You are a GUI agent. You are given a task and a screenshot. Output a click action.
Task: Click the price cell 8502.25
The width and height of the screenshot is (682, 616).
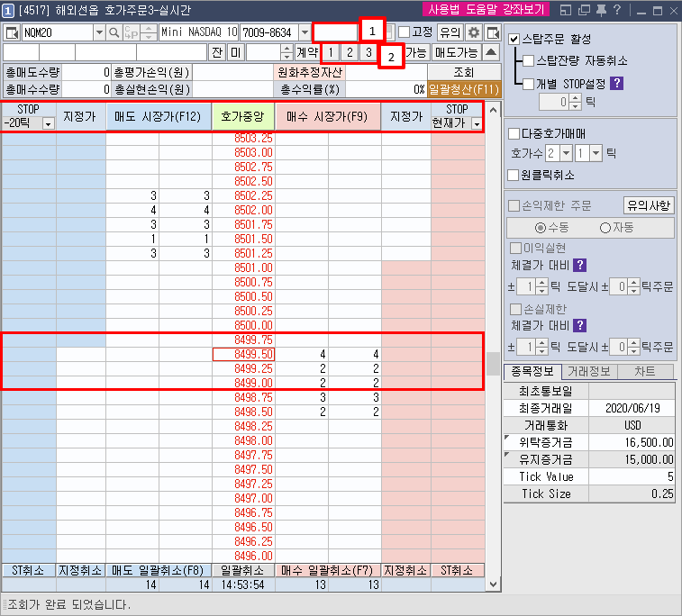click(243, 195)
